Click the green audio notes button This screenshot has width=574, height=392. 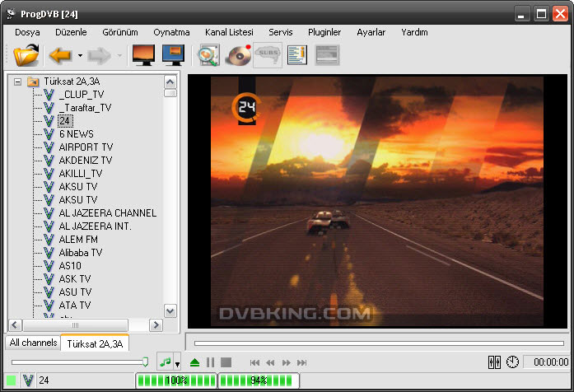point(165,362)
